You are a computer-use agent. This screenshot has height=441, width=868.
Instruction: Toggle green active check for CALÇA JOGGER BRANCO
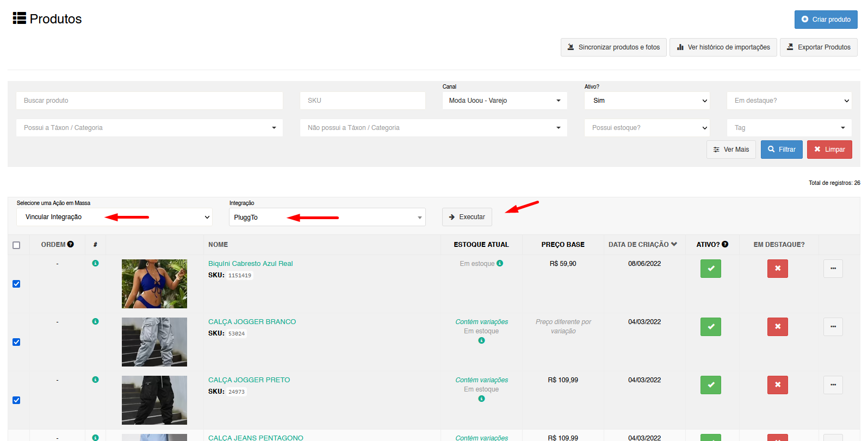(711, 327)
